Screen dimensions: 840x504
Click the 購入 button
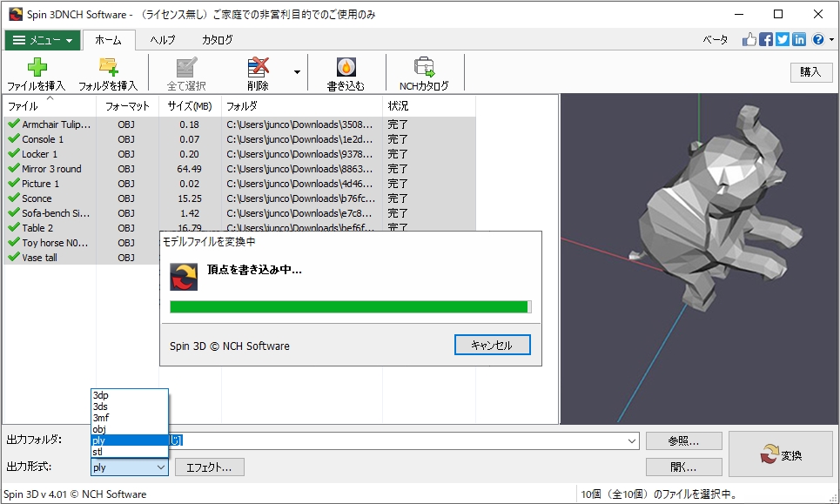click(811, 72)
